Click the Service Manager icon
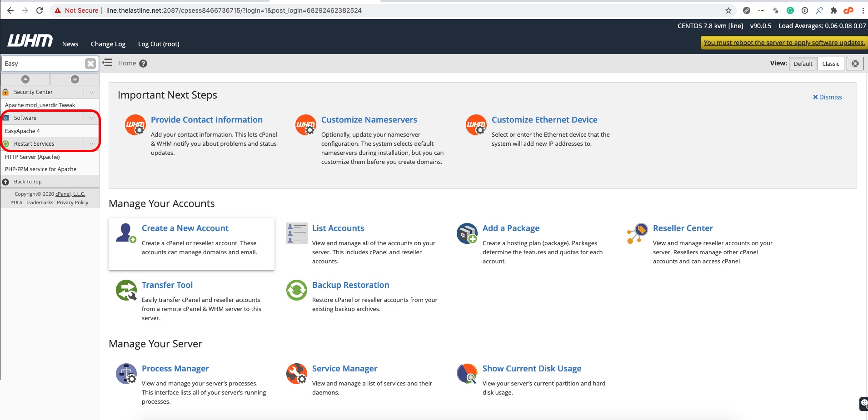868x420 pixels. [297, 374]
